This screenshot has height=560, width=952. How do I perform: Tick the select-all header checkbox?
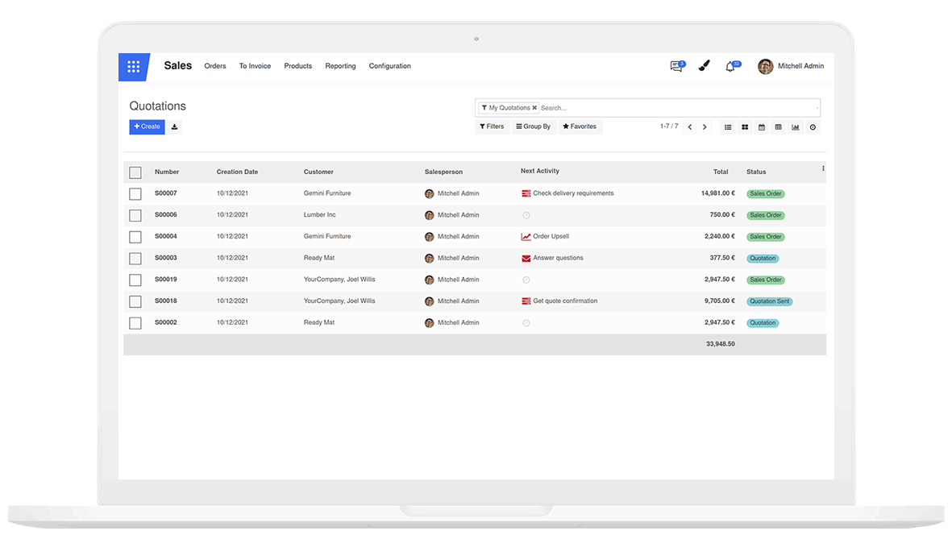click(x=135, y=172)
